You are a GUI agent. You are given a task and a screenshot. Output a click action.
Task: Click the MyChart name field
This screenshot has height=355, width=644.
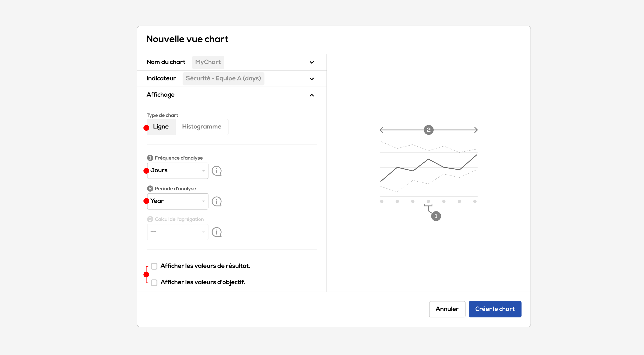click(x=208, y=62)
